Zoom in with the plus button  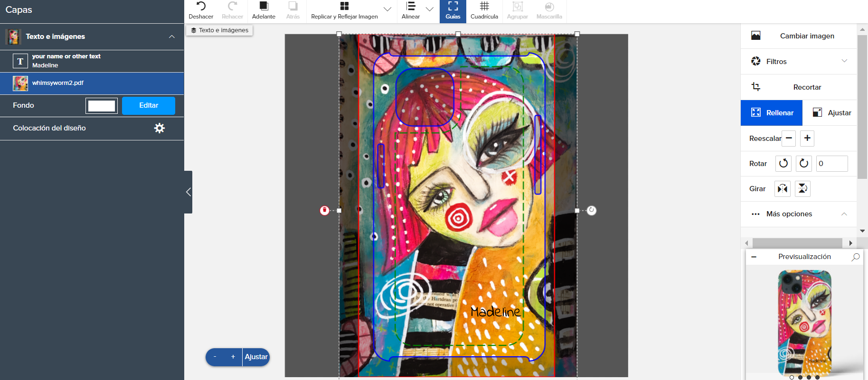(x=233, y=357)
